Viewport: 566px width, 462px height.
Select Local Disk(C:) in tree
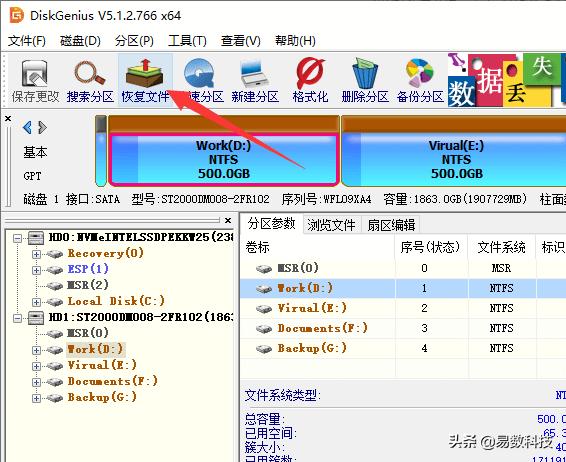pyautogui.click(x=116, y=301)
